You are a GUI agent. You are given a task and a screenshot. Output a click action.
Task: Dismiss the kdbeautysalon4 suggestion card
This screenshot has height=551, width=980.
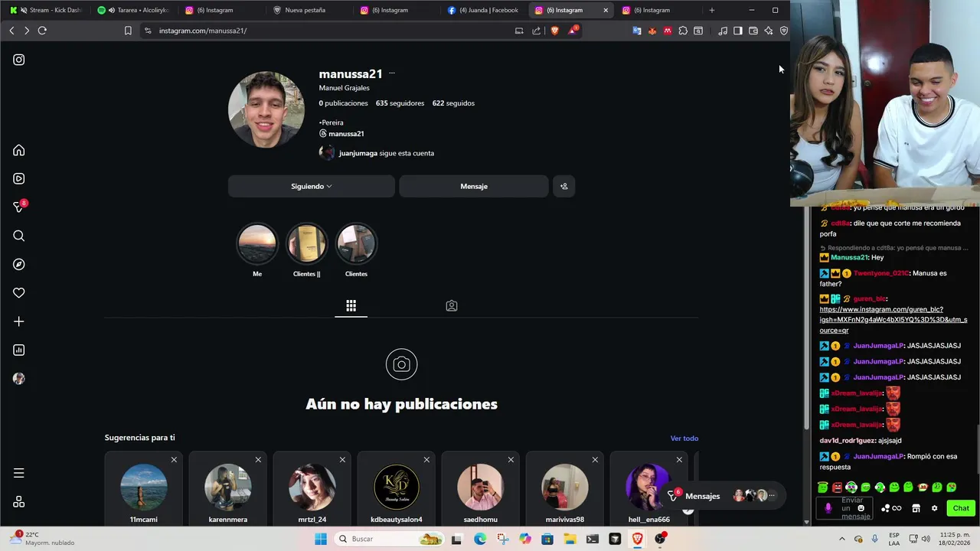[x=426, y=460]
